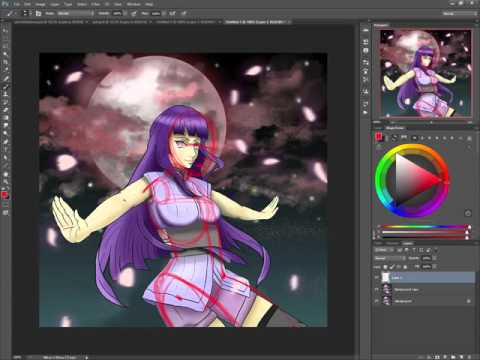Select the Gradient tool
480x360 pixels.
(6, 118)
